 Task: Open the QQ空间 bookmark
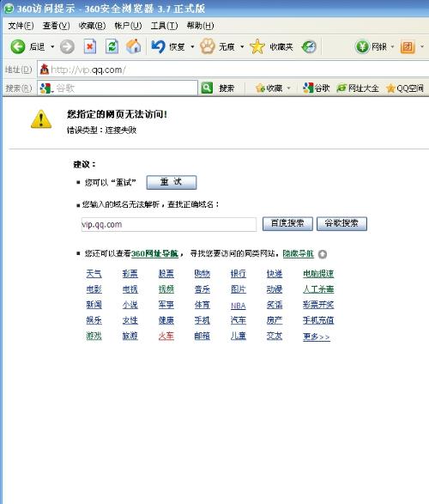(x=405, y=88)
